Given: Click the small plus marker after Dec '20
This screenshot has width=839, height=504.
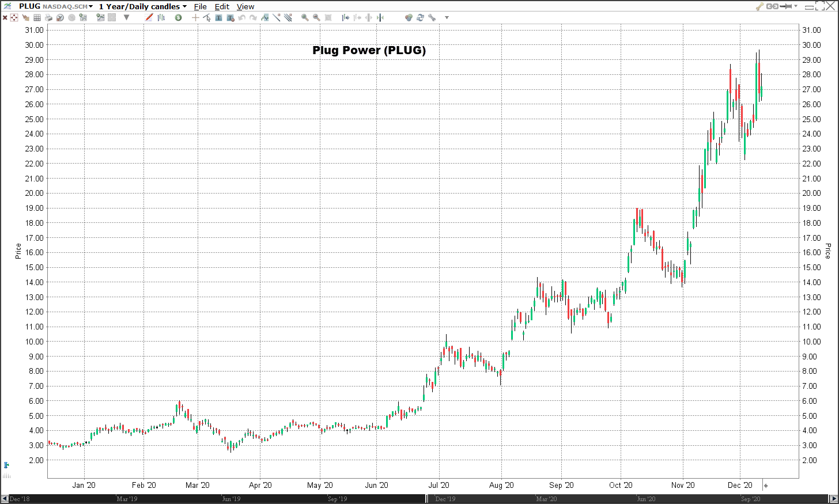Looking at the screenshot, I should (x=766, y=486).
